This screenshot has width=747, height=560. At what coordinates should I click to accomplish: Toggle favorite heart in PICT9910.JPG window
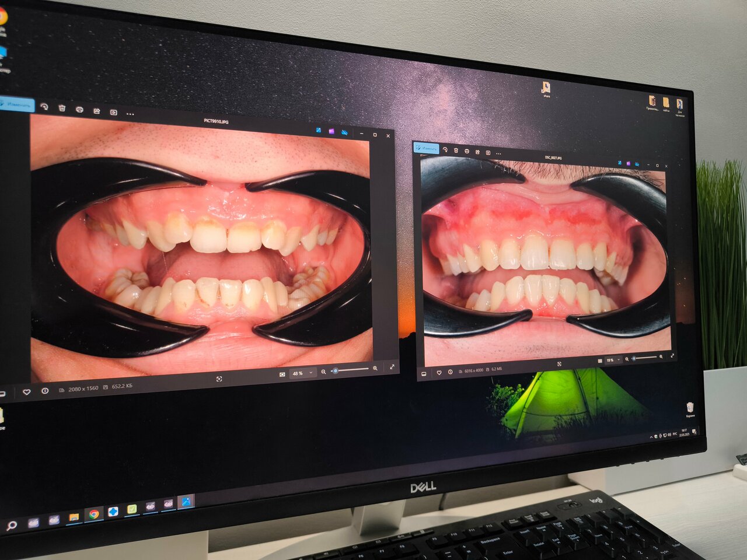(26, 392)
